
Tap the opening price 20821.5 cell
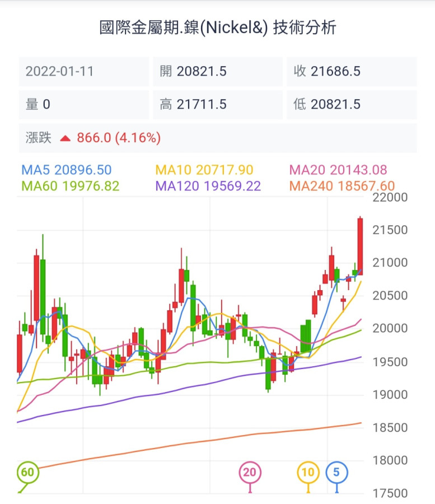pyautogui.click(x=217, y=72)
